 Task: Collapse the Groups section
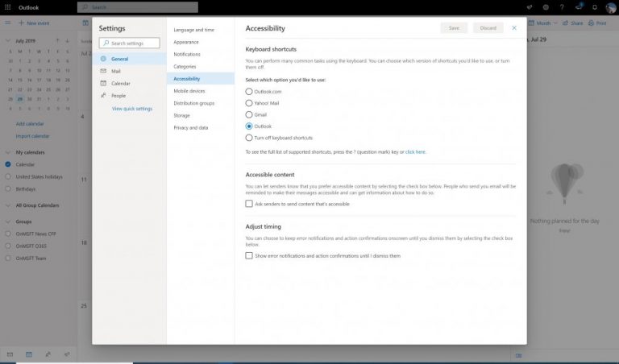point(7,221)
